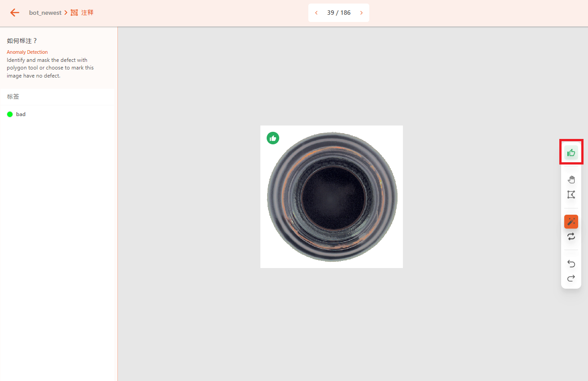Redo the last undone action
This screenshot has height=381, width=588.
point(571,278)
